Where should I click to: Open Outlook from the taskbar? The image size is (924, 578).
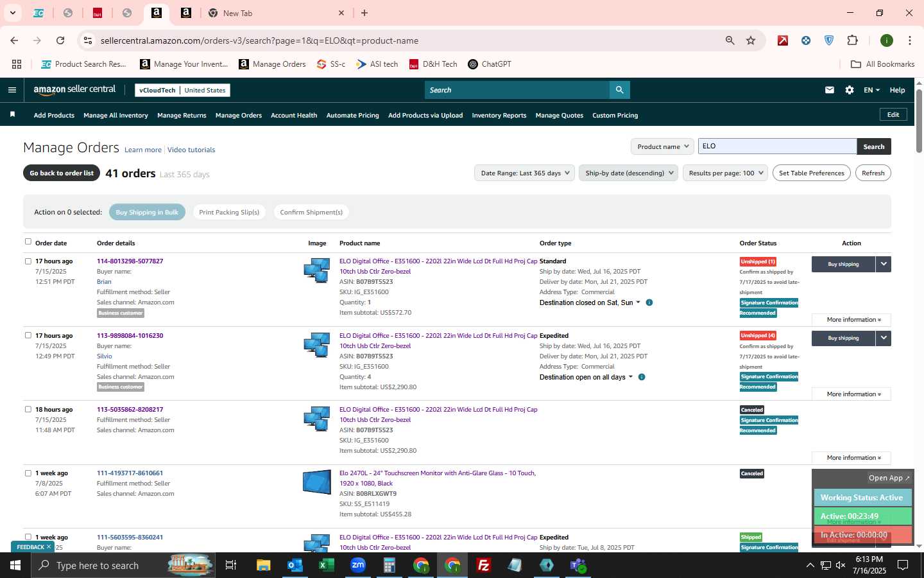pyautogui.click(x=295, y=565)
